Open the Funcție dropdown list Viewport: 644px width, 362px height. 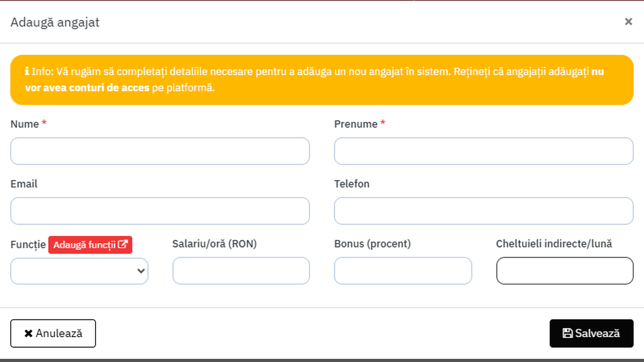[79, 271]
